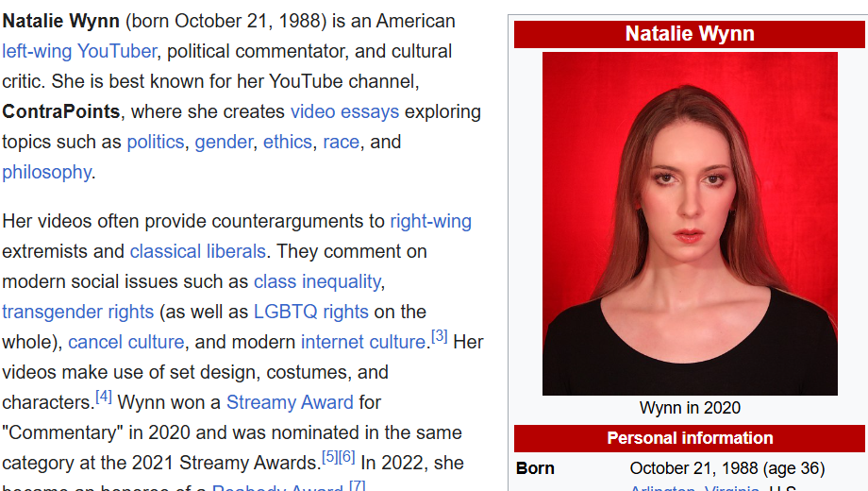868x491 pixels.
Task: Click the 'Born' row label
Action: pos(535,469)
